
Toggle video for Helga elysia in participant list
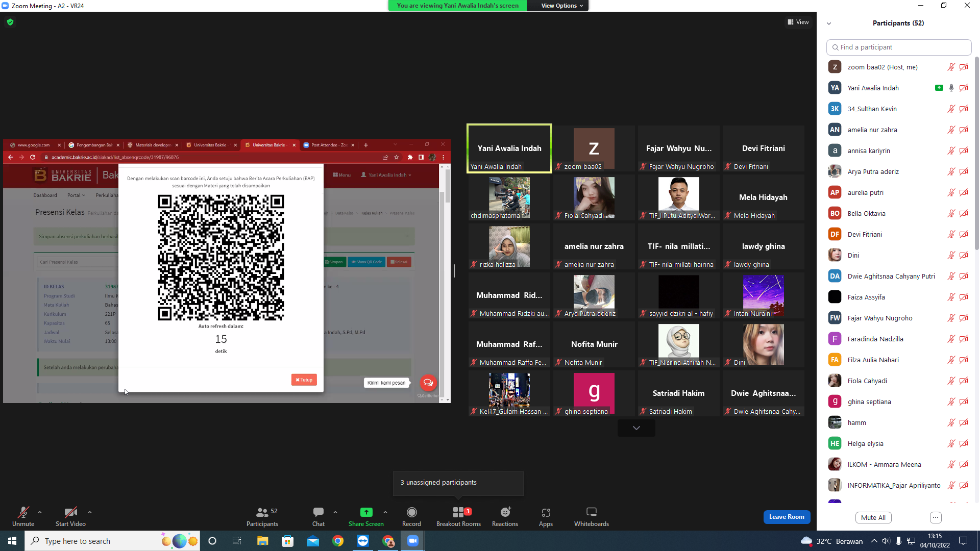tap(964, 443)
